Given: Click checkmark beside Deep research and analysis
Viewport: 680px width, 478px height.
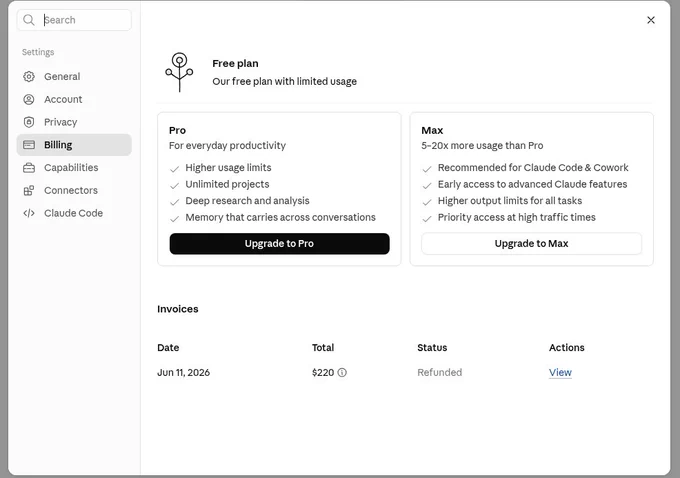Looking at the screenshot, I should (x=174, y=202).
